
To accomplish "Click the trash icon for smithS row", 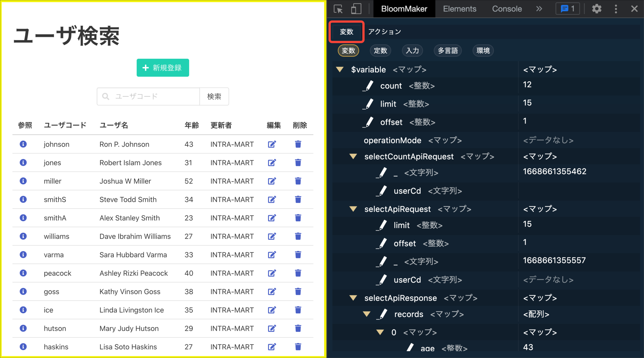I will coord(298,199).
